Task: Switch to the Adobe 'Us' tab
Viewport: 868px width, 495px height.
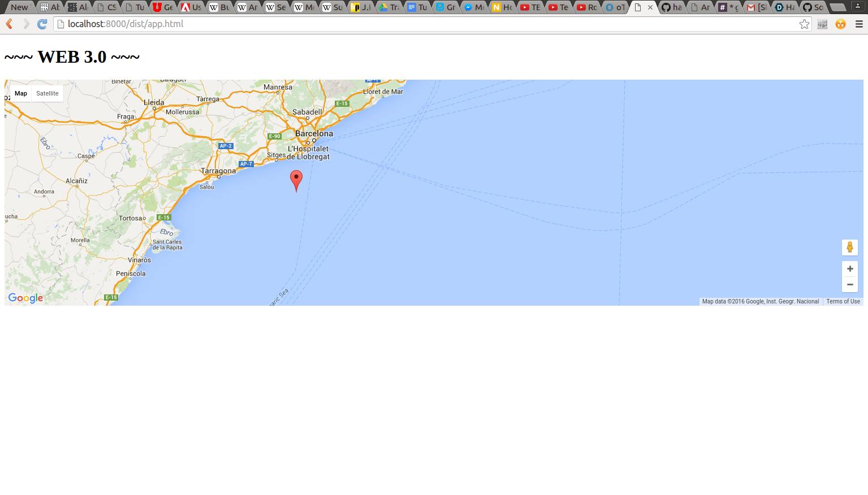Action: tap(191, 7)
